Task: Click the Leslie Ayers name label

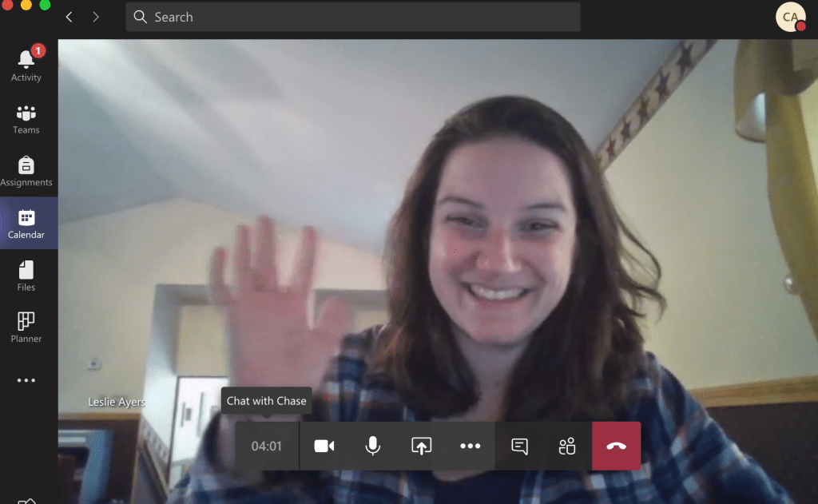Action: click(117, 403)
